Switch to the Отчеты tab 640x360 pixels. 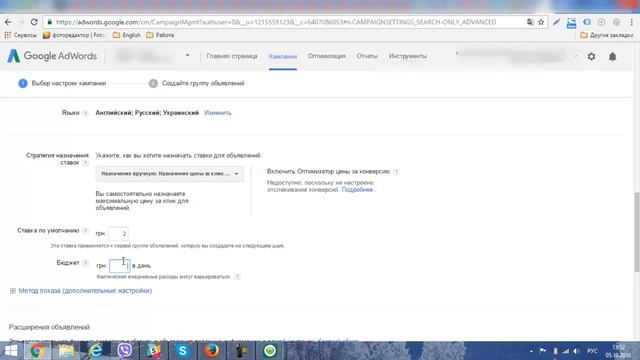point(367,56)
